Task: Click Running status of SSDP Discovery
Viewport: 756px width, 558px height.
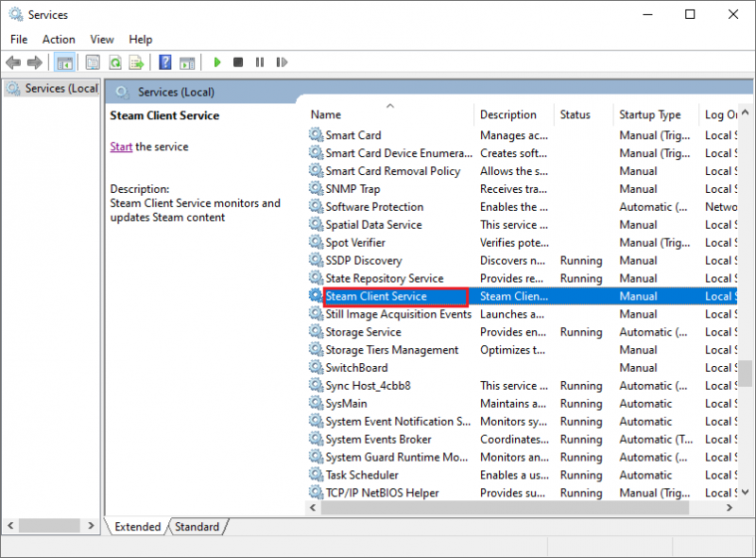Action: 581,260
